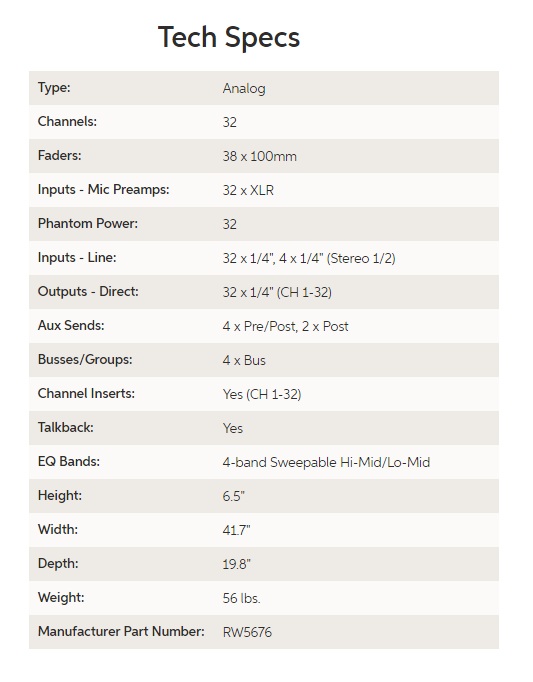Select the Width value 41.7"
The height and width of the screenshot is (682, 533).
(x=236, y=530)
